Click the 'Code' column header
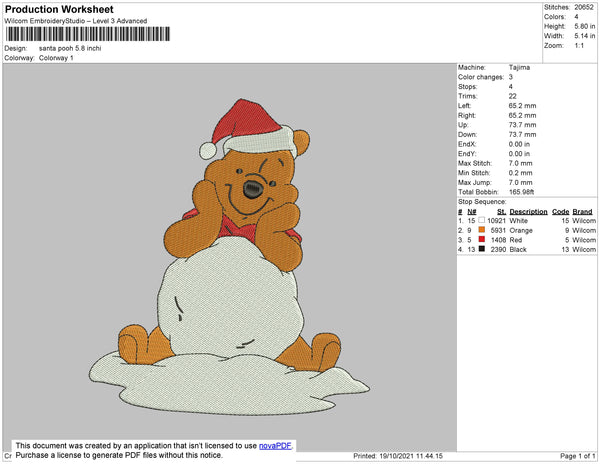 (x=560, y=212)
